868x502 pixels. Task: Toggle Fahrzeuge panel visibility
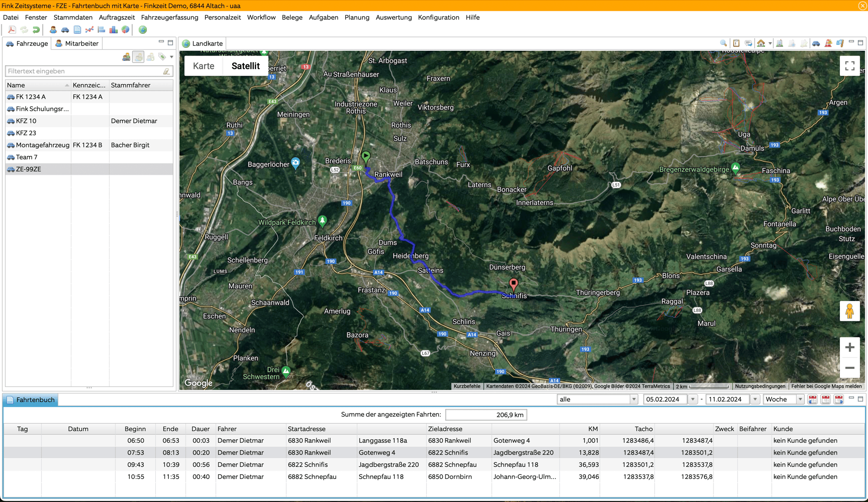click(160, 42)
